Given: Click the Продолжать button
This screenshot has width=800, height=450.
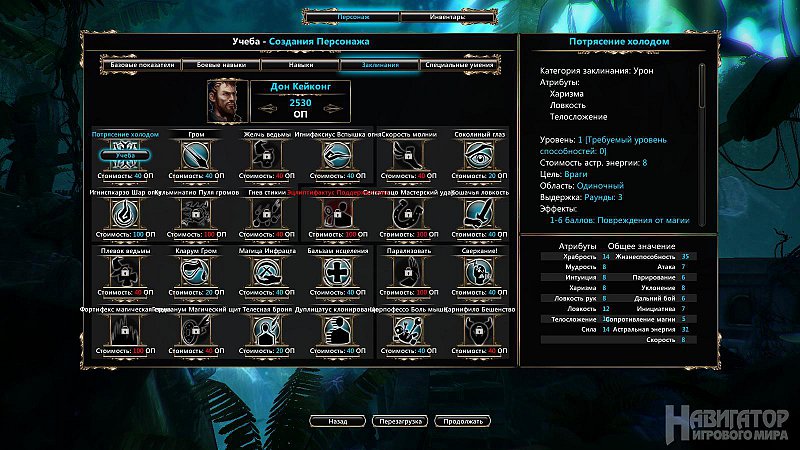Looking at the screenshot, I should point(462,421).
